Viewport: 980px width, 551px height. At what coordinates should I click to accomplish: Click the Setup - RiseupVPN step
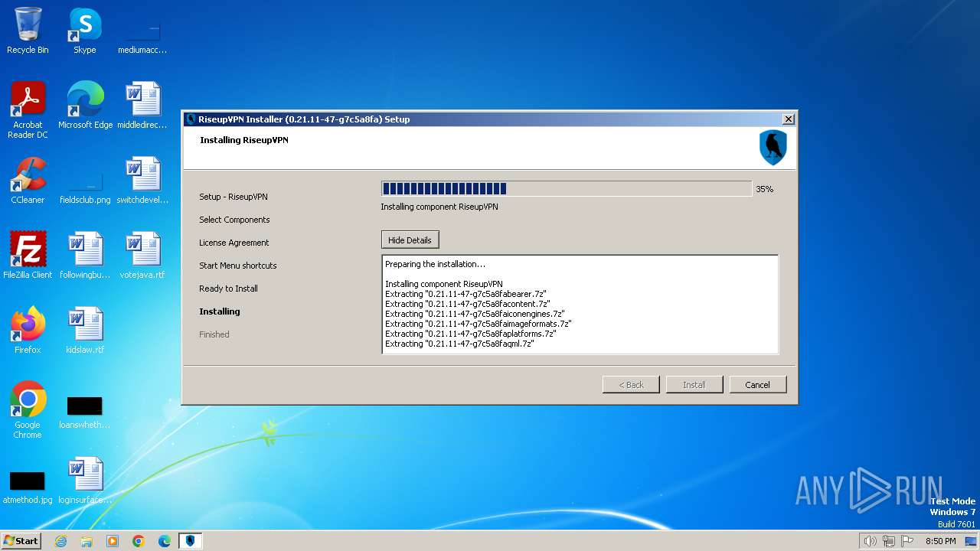(x=234, y=197)
